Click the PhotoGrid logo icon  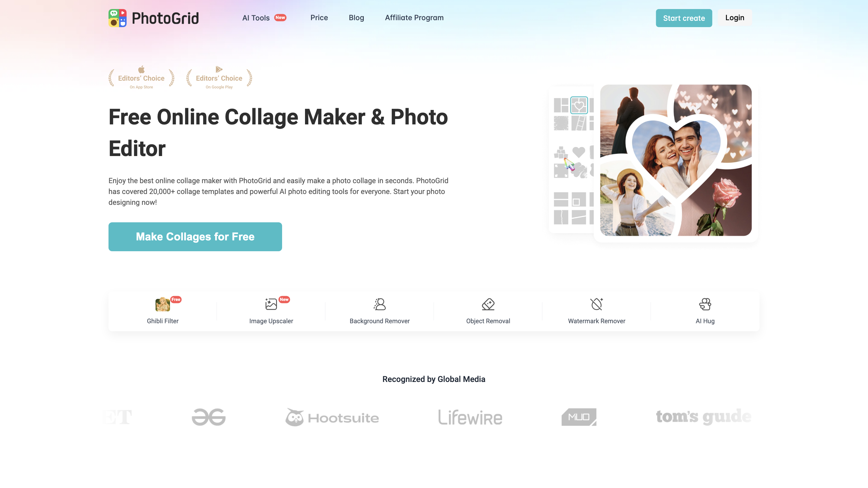pos(118,18)
